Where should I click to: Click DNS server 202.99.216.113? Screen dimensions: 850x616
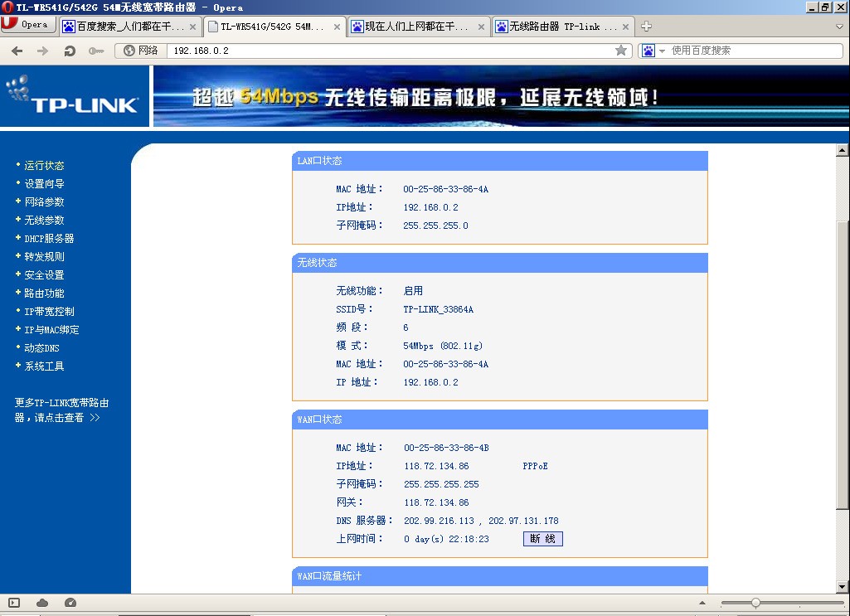click(439, 521)
